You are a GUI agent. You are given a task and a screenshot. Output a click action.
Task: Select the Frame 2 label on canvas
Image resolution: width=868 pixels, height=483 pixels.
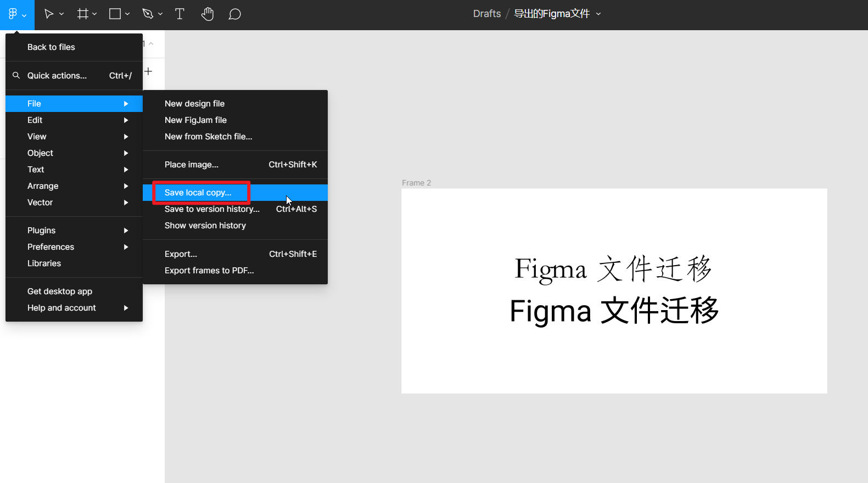click(416, 183)
